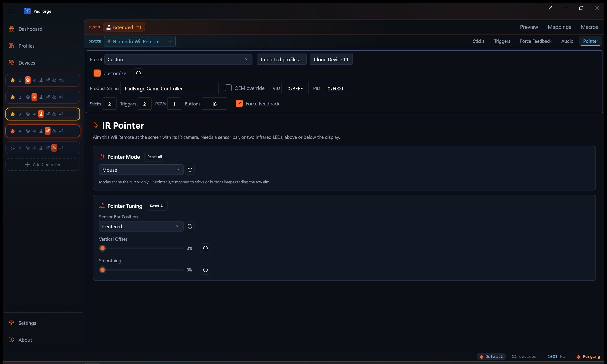Viewport: 607px width, 364px height.
Task: Switch to the Mappings tab
Action: [559, 27]
